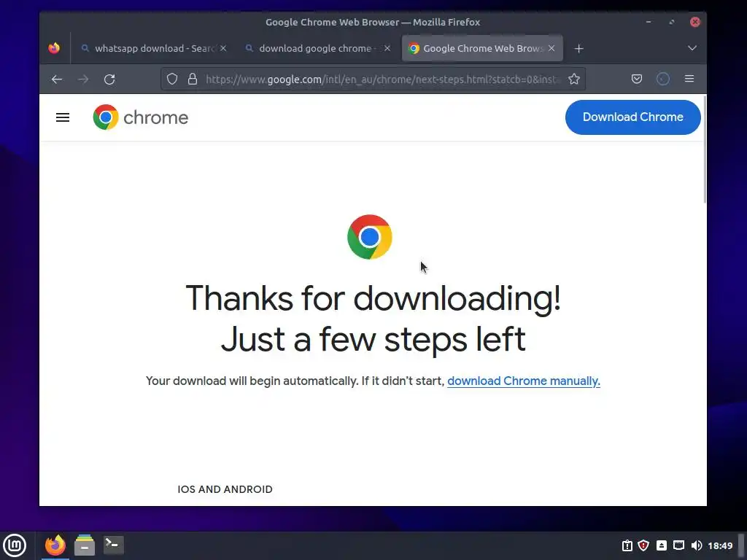
Task: Open the Linux Mint start menu
Action: click(15, 545)
